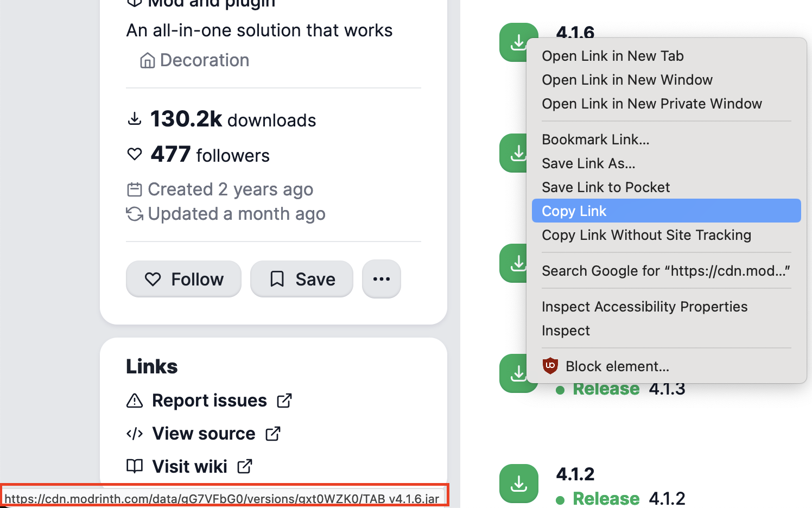Viewport: 812px width, 508px height.
Task: Choose Open Link in New Tab
Action: click(x=612, y=56)
